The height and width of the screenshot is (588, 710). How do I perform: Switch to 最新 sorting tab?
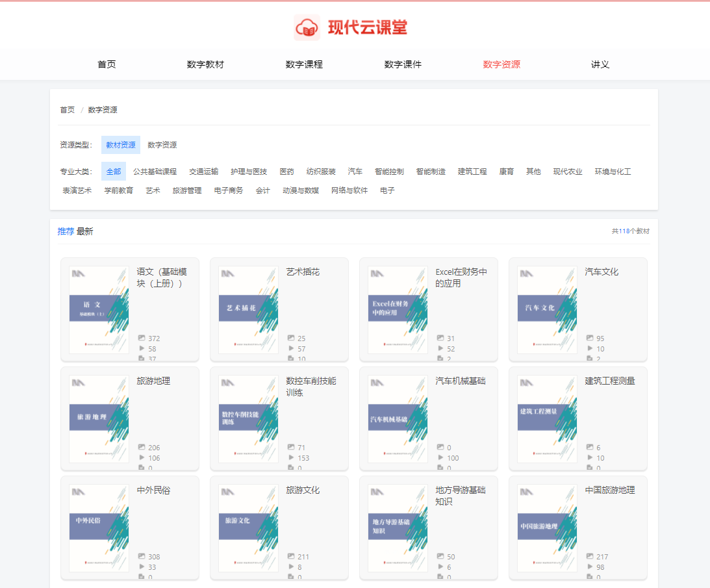tap(84, 231)
